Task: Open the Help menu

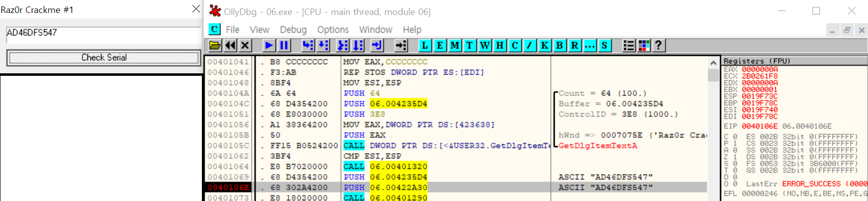Action: [412, 30]
